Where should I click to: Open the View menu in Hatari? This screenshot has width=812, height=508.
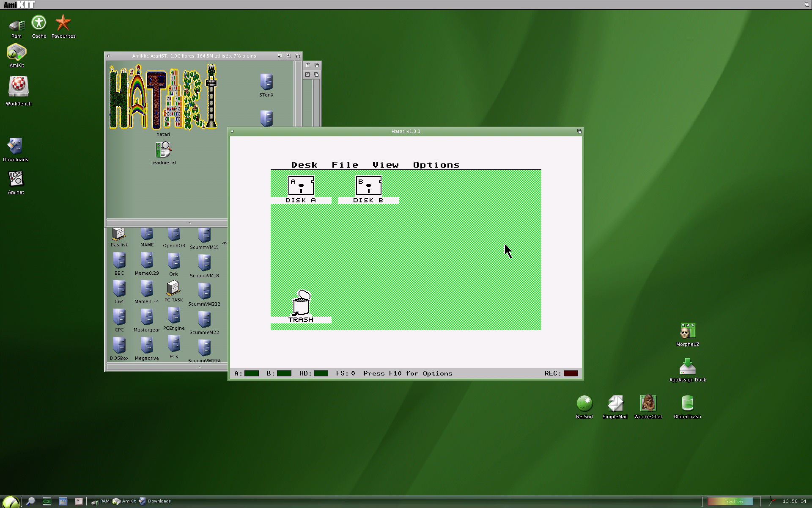[385, 165]
